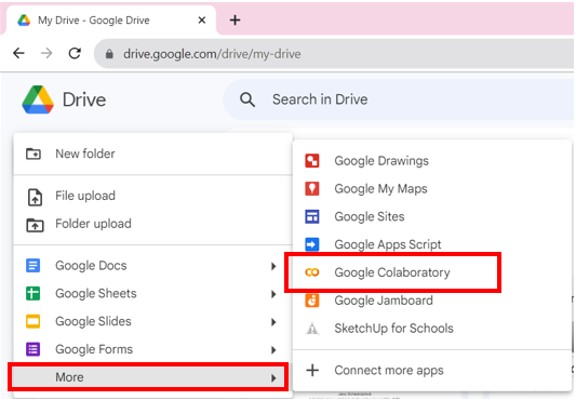Open the More menu entry
Image resolution: width=576 pixels, height=400 pixels.
[148, 376]
